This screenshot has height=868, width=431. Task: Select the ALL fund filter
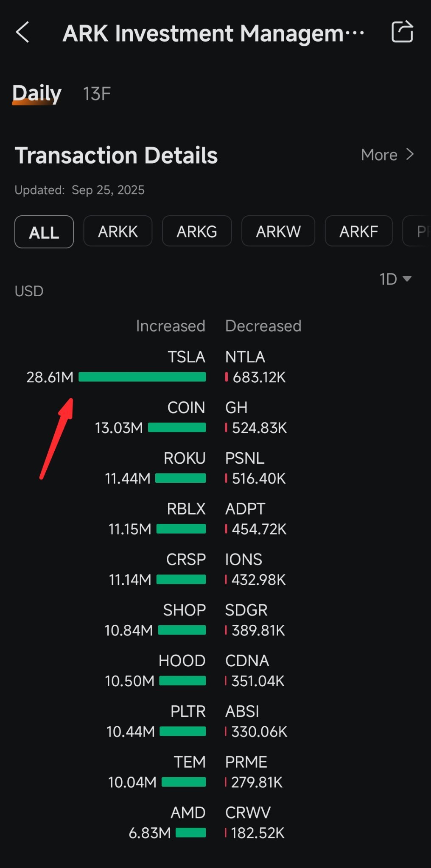coord(44,232)
